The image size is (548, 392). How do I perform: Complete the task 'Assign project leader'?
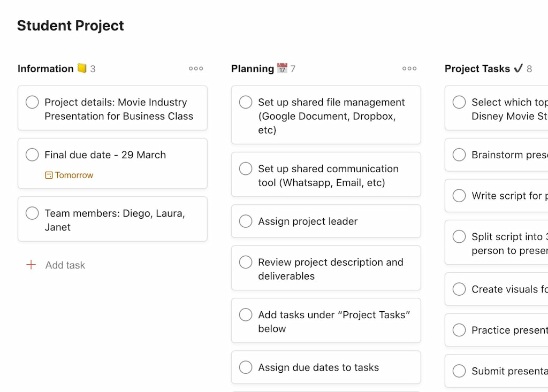[x=246, y=221]
